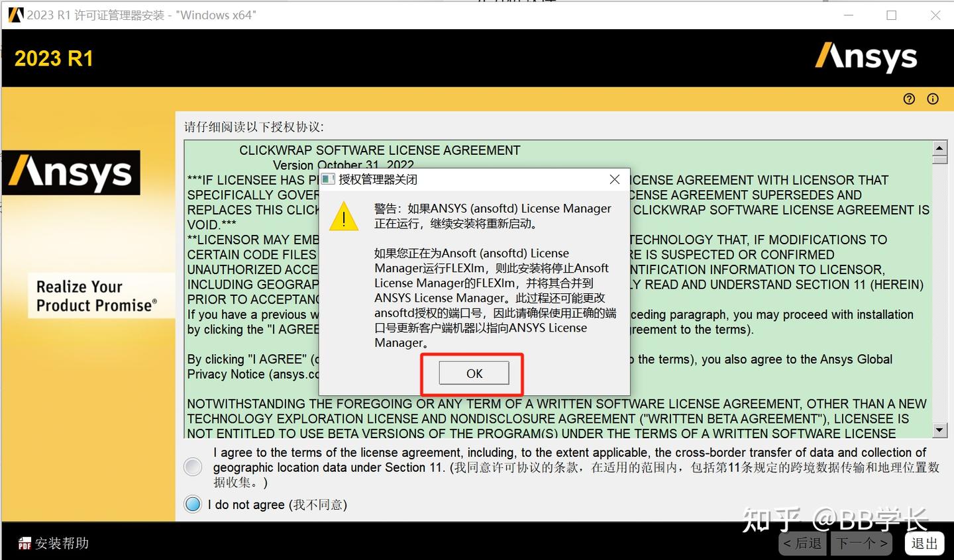Click the 下一个 Next button
This screenshot has width=954, height=560.
click(x=861, y=543)
